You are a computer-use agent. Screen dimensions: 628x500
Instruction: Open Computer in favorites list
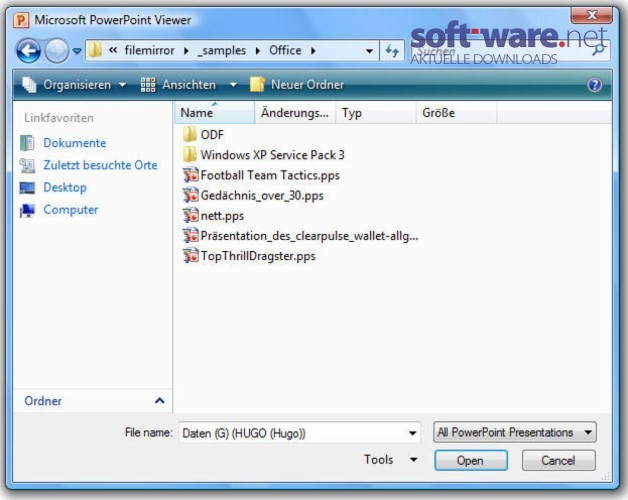coord(70,210)
